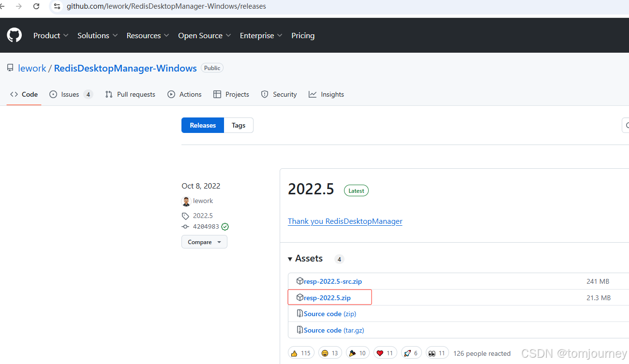Click file icon of Source code (zip)
629x364 pixels.
[x=300, y=314]
